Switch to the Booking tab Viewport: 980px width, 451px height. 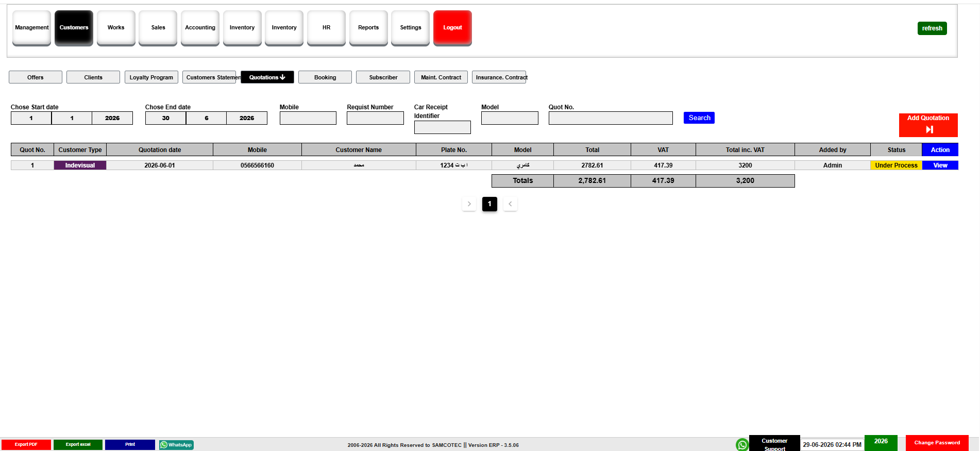[325, 77]
